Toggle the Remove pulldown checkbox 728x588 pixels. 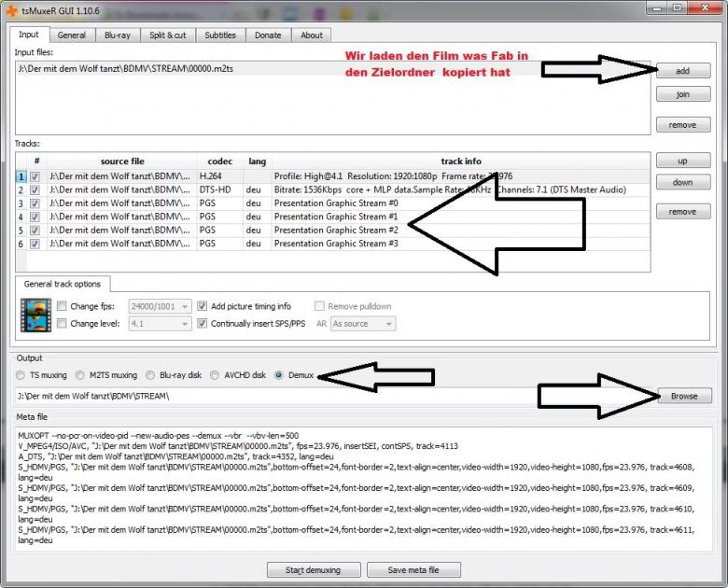(x=319, y=306)
